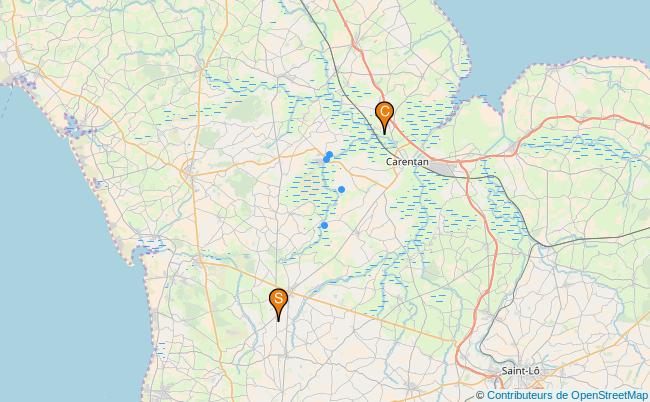Click the red motorway junction east of Carentan

point(460,162)
